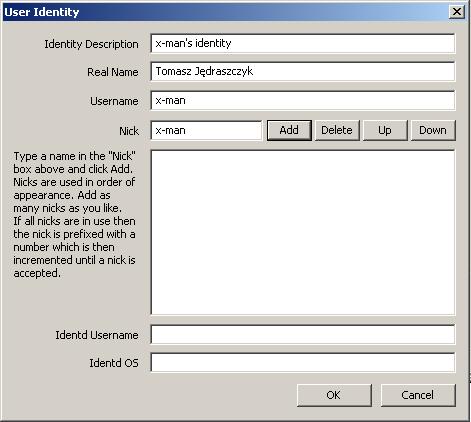Viewport: 471px width, 422px height.
Task: Click the Identd OS label
Action: point(114,363)
